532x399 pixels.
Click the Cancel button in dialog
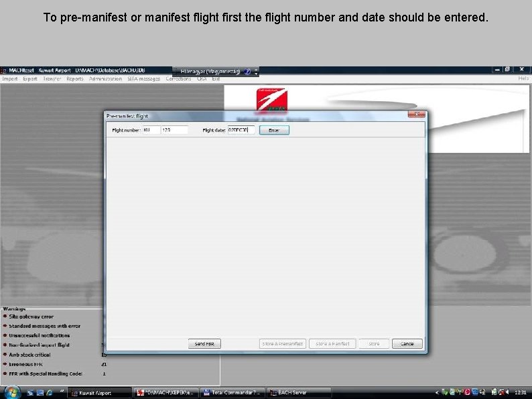coord(407,343)
